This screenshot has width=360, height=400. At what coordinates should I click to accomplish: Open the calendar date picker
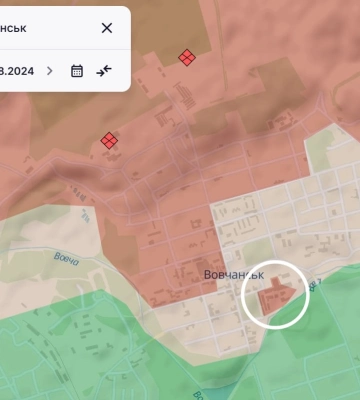tap(77, 71)
